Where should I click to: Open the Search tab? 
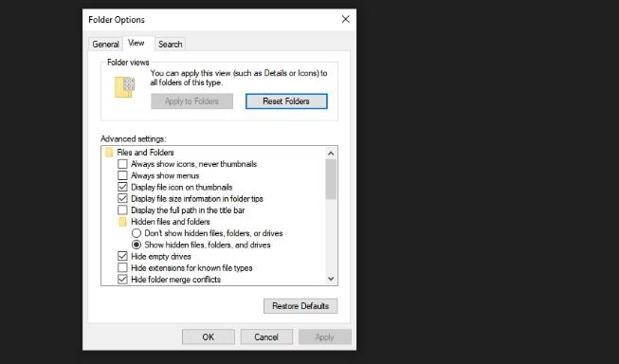[x=170, y=45]
